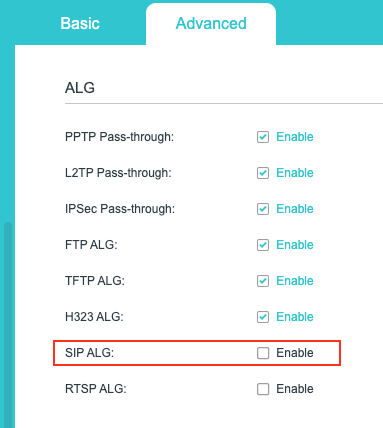Disable the L2TP Pass-through checkbox
Screen dimensions: 383x428
coord(263,173)
